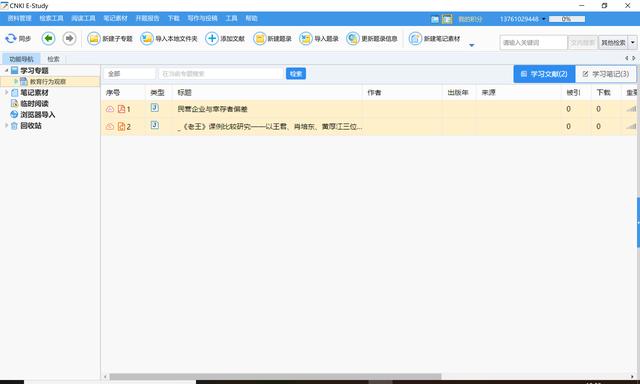Expand the 回收站 tree node

[x=7, y=126]
